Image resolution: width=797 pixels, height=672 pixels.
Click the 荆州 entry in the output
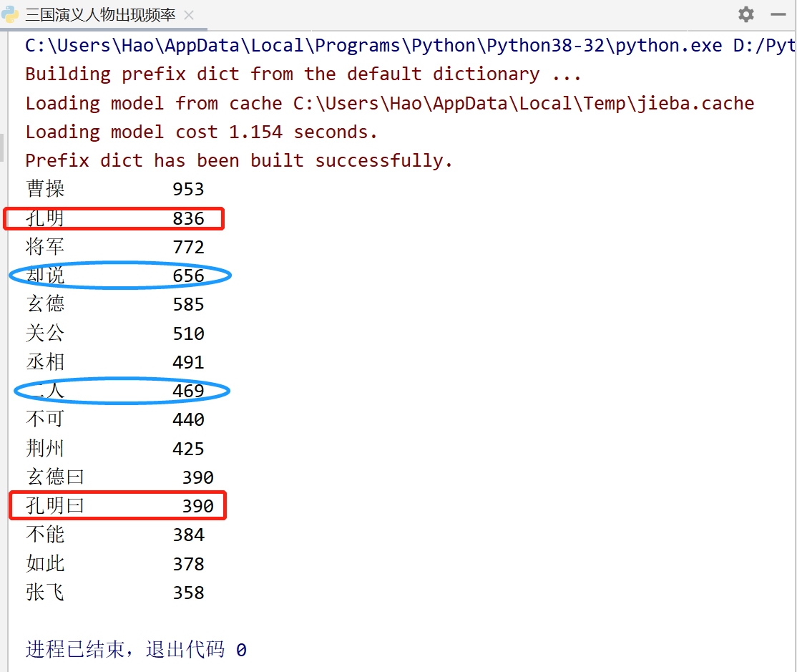point(45,449)
